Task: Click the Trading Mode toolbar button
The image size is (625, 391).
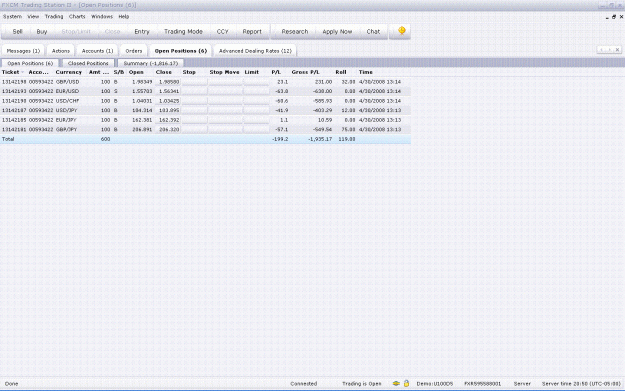Action: coord(183,31)
